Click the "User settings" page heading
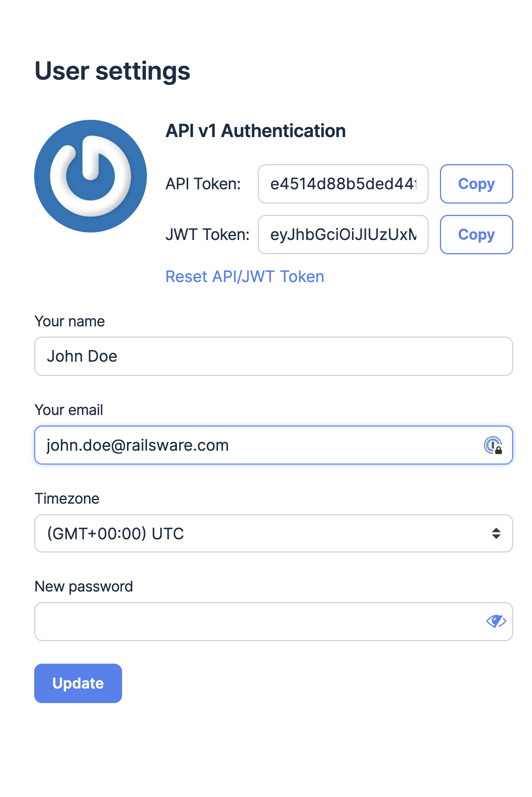 pyautogui.click(x=112, y=71)
